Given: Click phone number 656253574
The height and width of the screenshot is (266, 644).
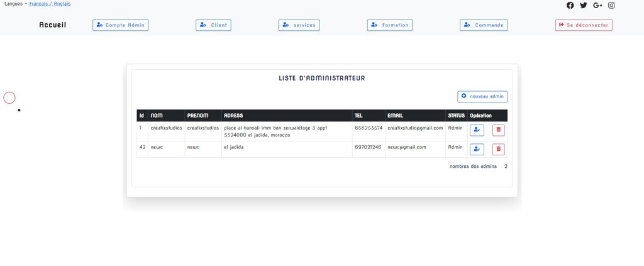Looking at the screenshot, I should (x=369, y=128).
